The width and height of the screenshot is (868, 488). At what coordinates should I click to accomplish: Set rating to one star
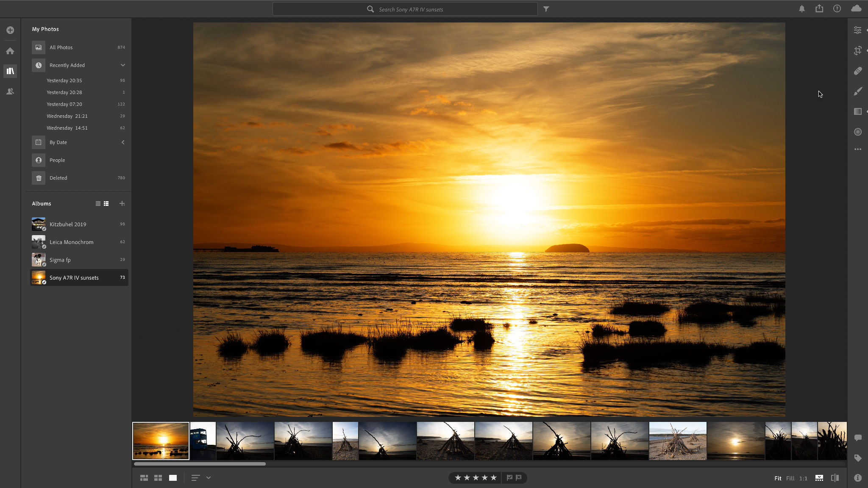coord(458,478)
